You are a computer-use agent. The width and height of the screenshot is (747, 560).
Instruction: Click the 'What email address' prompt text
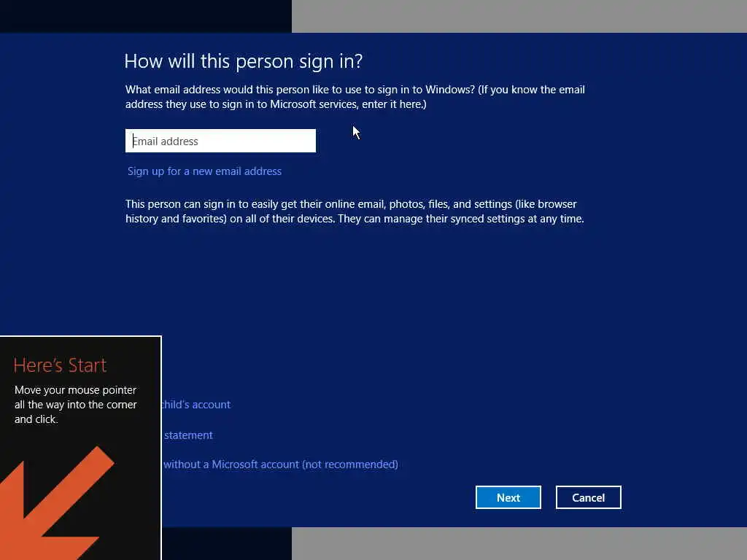pyautogui.click(x=355, y=97)
